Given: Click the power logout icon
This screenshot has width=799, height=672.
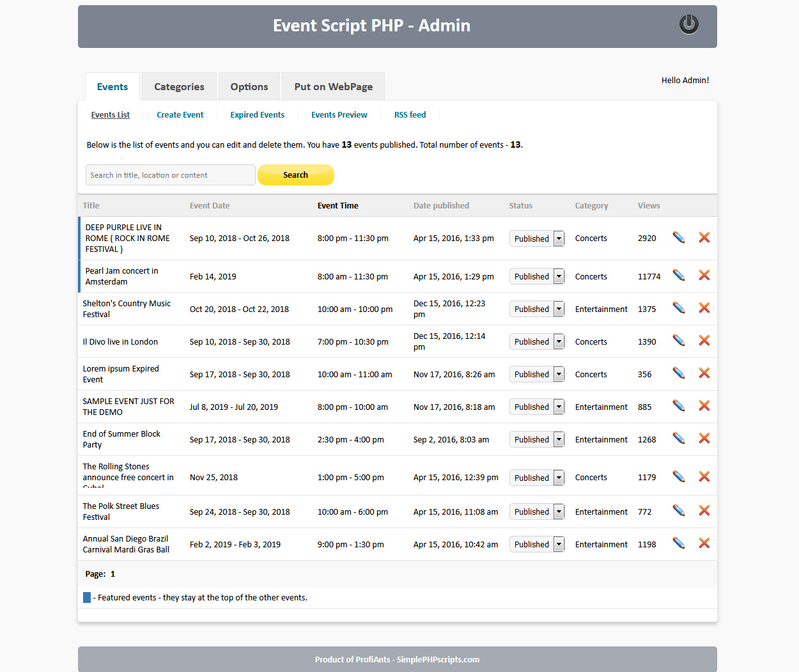Looking at the screenshot, I should pyautogui.click(x=688, y=24).
